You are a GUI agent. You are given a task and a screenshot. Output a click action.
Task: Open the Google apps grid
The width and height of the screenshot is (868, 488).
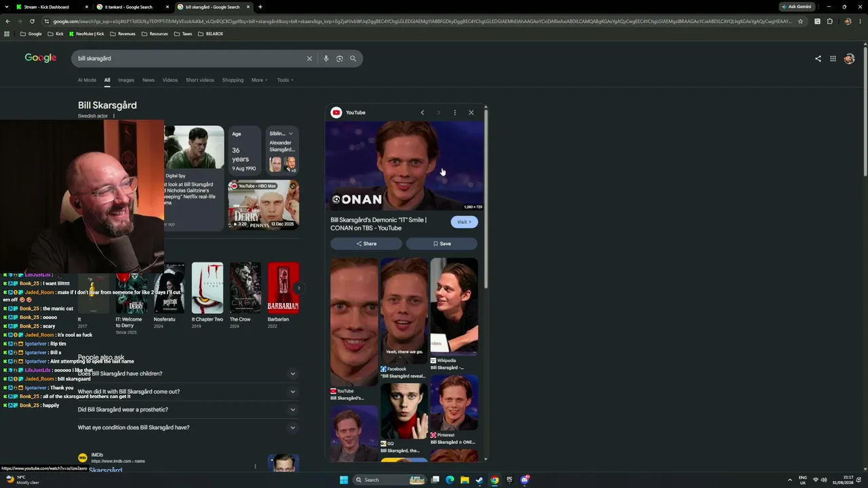[x=833, y=58]
